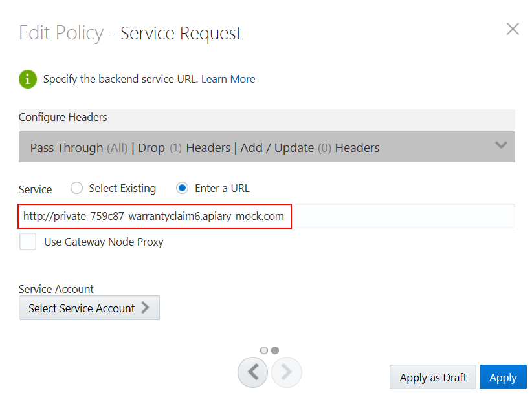Click the Apply as Draft button
Screen dimensions: 532x395
click(x=432, y=377)
